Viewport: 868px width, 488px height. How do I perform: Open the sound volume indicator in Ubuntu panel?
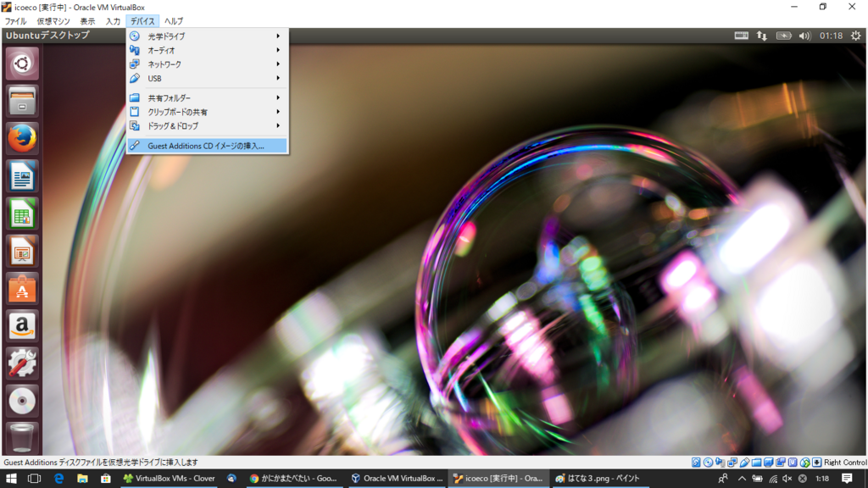coord(804,36)
